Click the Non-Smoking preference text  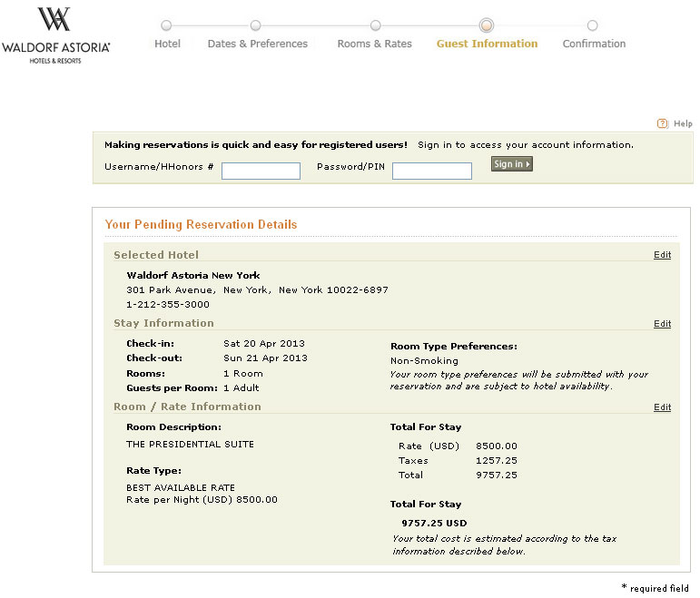[x=424, y=360]
